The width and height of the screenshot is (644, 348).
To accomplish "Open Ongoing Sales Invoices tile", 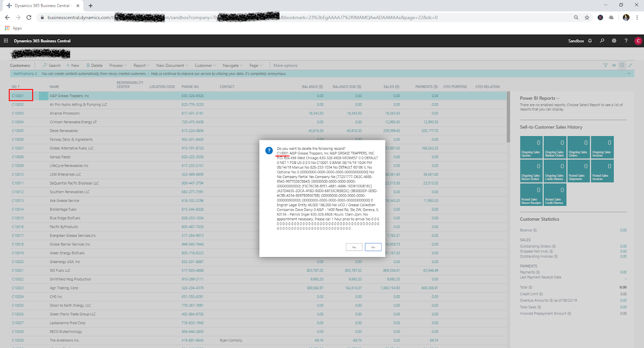I will (602, 147).
